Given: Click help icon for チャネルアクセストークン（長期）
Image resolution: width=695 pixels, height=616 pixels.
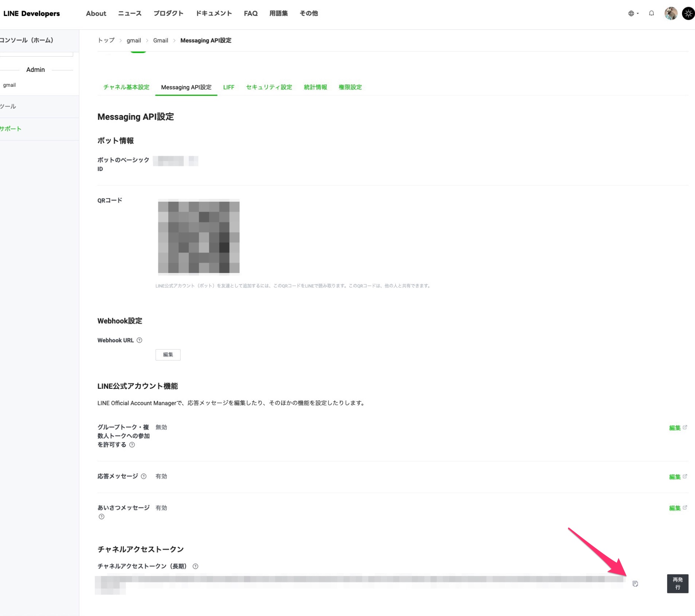Looking at the screenshot, I should coord(195,566).
